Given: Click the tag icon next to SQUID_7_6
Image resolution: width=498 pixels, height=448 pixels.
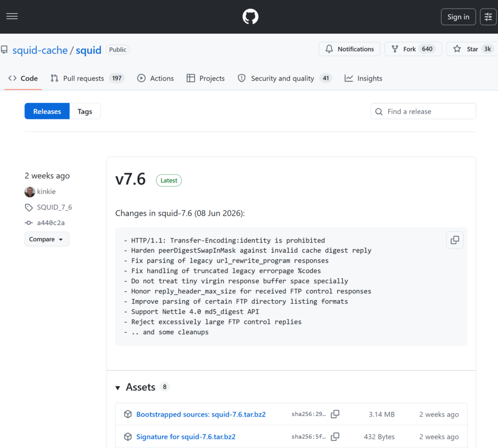Looking at the screenshot, I should click(x=29, y=207).
